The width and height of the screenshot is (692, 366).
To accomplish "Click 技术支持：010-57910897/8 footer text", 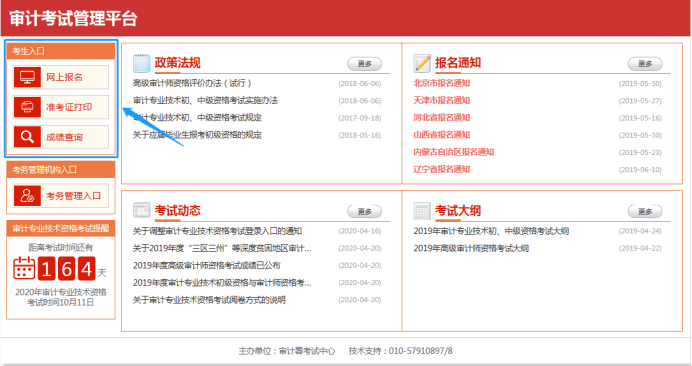I will 400,351.
